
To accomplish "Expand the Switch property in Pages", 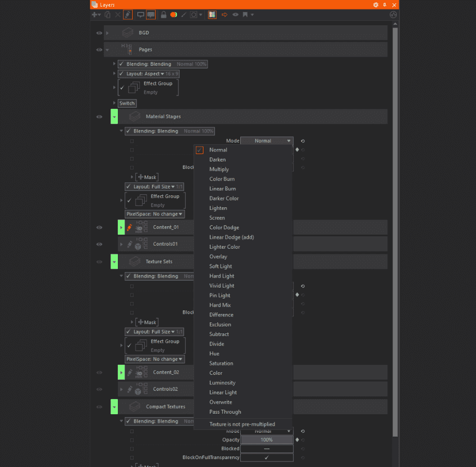I will click(115, 103).
